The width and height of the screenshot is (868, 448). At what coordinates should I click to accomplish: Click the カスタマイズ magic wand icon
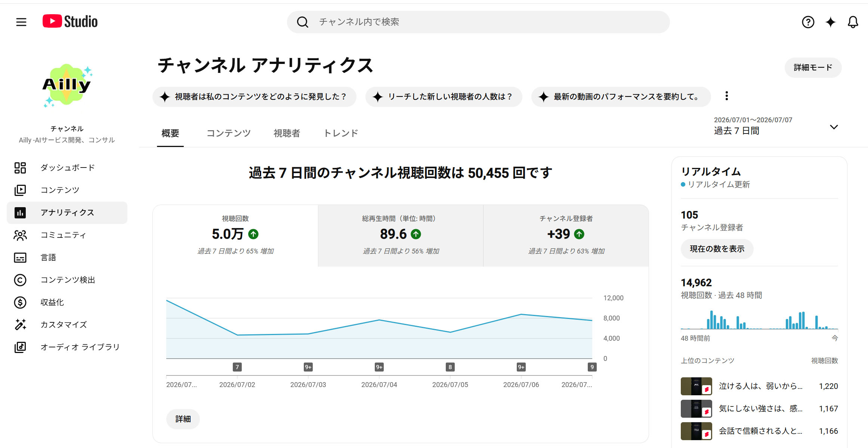click(x=20, y=325)
